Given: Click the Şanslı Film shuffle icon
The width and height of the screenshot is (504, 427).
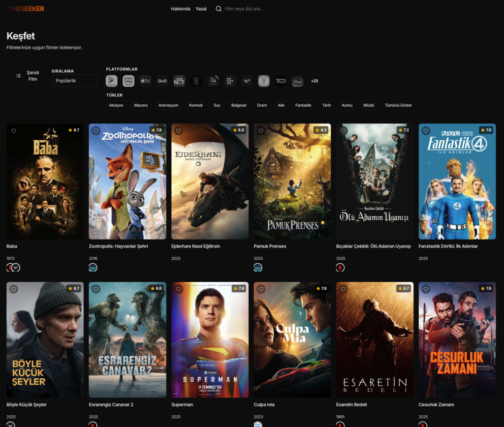Looking at the screenshot, I should [18, 76].
